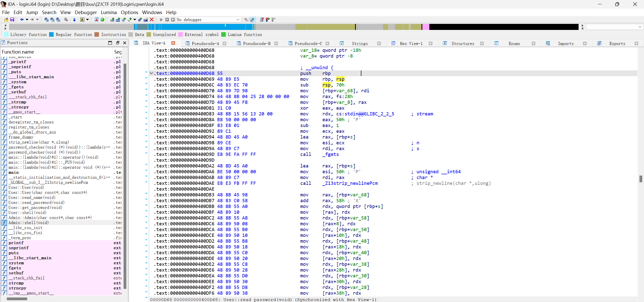
Task: Maximize the Functions panel
Action: pos(110,43)
